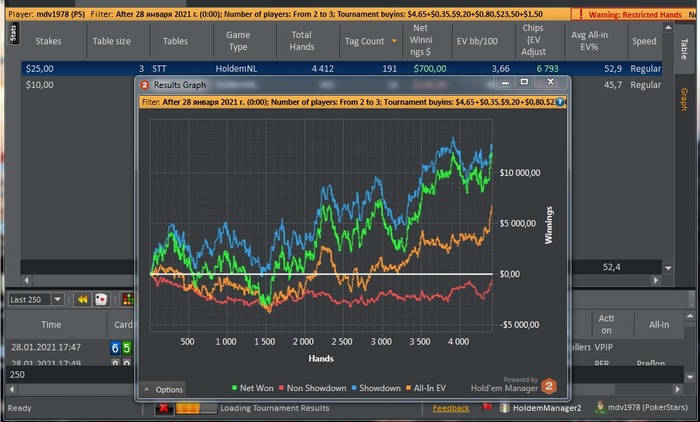The width and height of the screenshot is (700, 422).
Task: Click the loading progress bar
Action: pyautogui.click(x=196, y=408)
